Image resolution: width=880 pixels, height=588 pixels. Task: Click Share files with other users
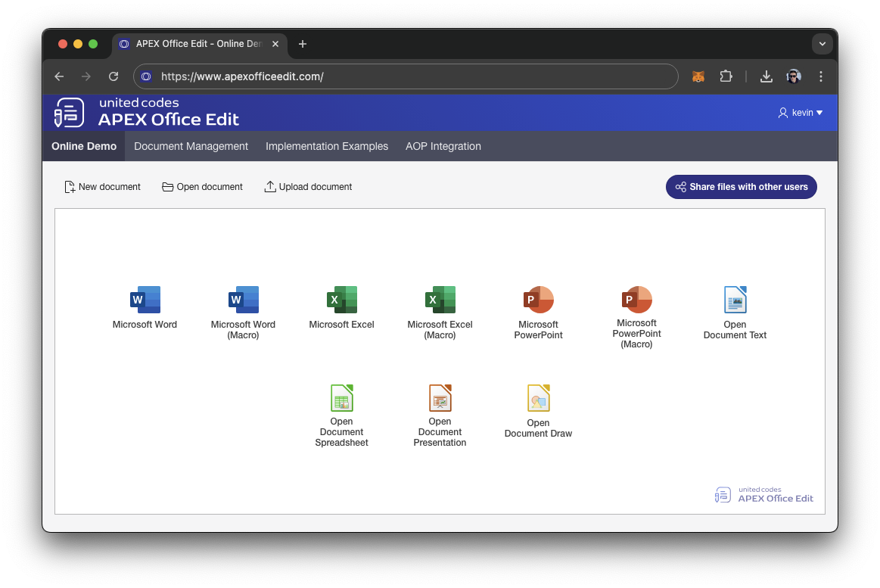741,187
